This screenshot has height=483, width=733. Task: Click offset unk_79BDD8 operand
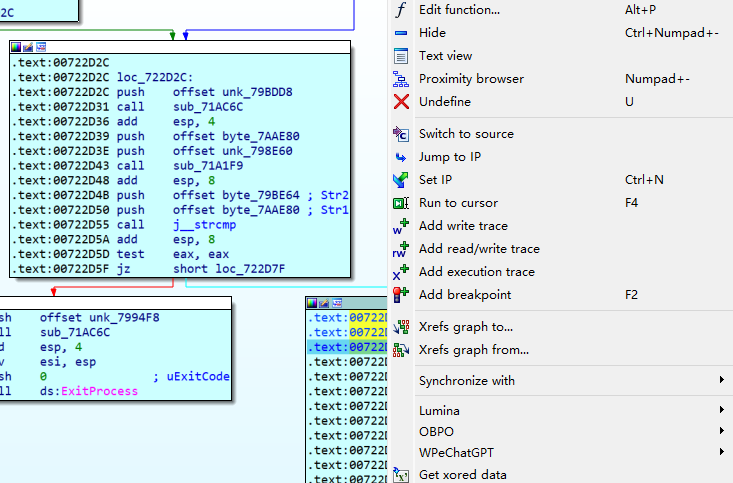[232, 92]
